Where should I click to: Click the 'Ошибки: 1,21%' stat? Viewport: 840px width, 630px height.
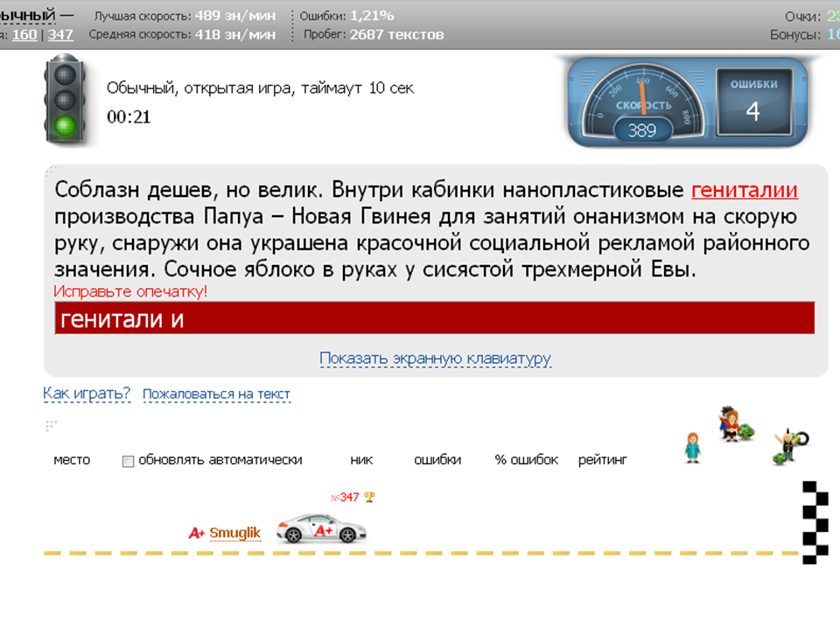coord(346,16)
